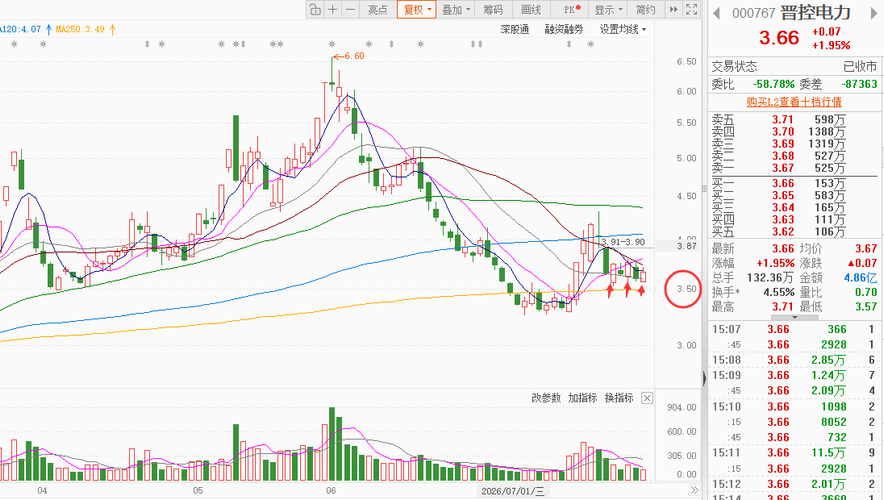Open the fullscreen expand icon
Viewport: 884px width, 500px height.
point(692,10)
